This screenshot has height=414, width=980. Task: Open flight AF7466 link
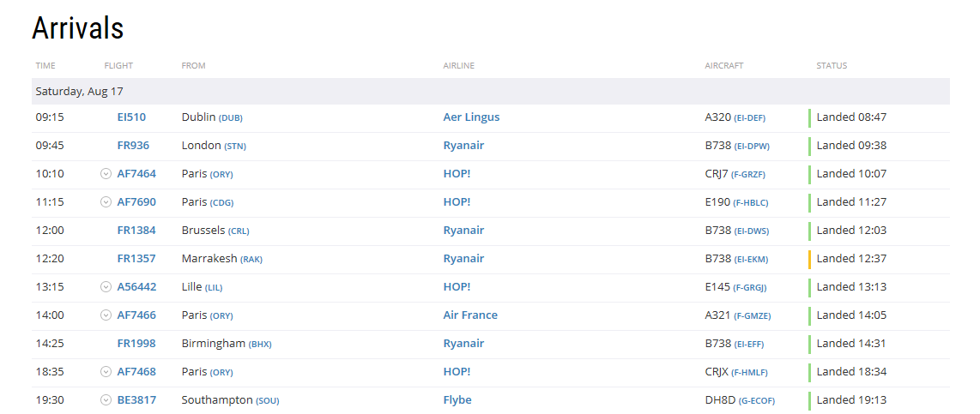click(x=137, y=315)
